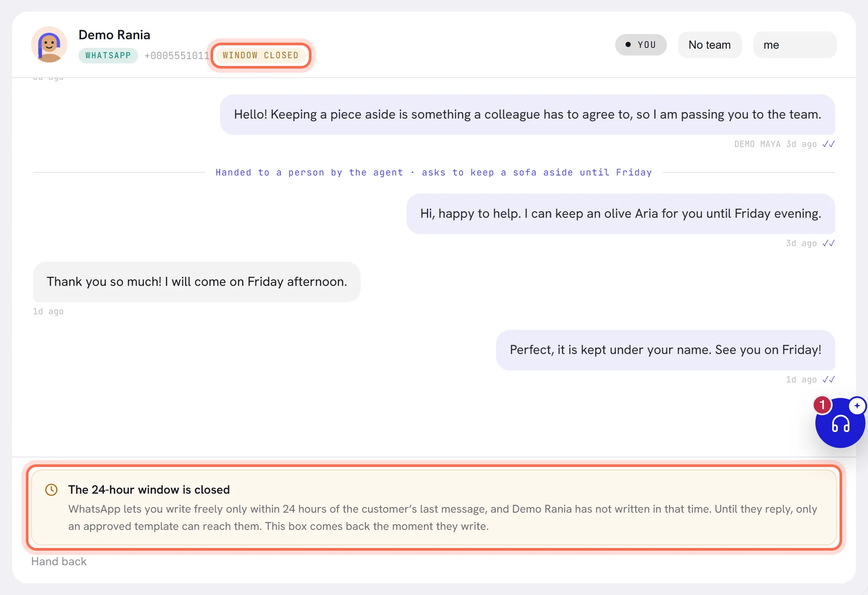Click the YOU status pill
This screenshot has width=868, height=595.
pos(641,45)
